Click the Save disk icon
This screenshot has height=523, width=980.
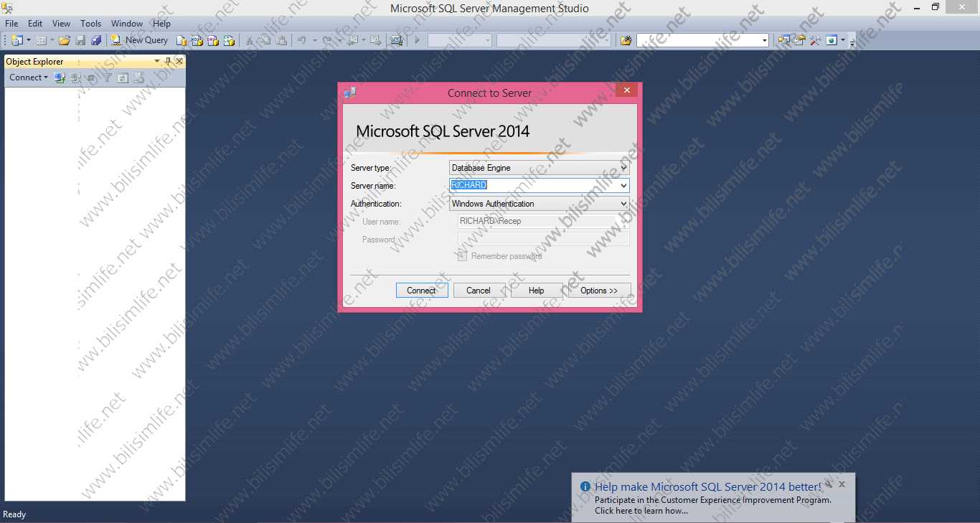click(x=80, y=40)
